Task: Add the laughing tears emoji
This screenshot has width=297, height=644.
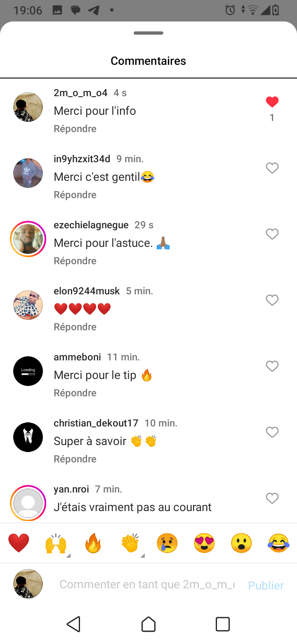Action: coord(278,543)
